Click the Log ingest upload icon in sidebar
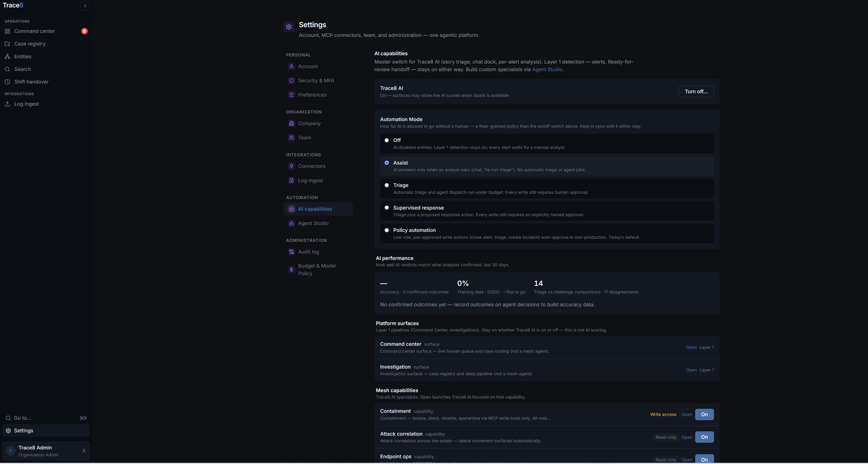 (8, 104)
